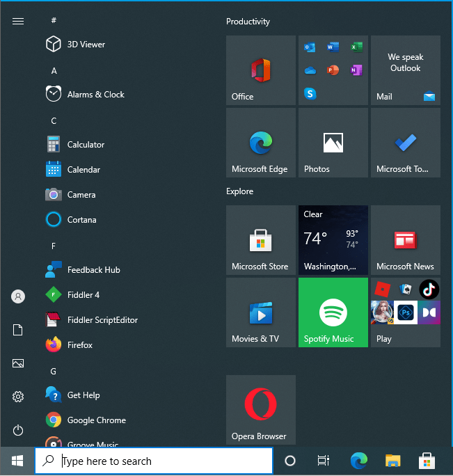
Task: Launch the Spotify Music tile
Action: 333,312
